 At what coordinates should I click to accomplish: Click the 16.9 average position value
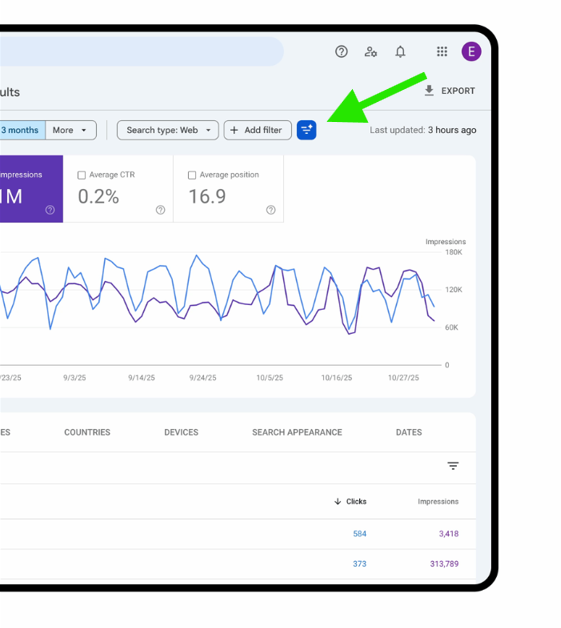point(207,197)
